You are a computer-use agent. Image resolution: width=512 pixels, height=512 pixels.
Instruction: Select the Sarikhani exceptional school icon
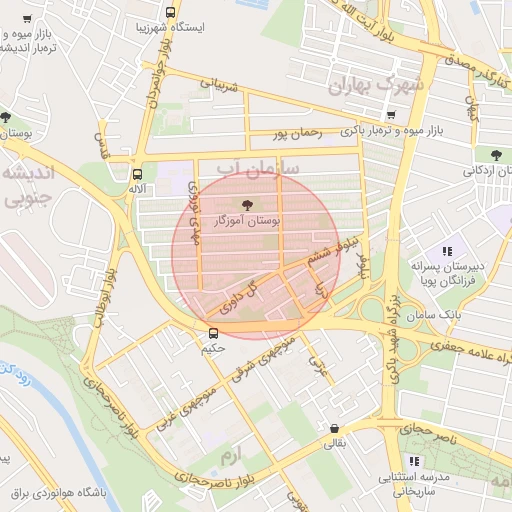click(x=414, y=461)
